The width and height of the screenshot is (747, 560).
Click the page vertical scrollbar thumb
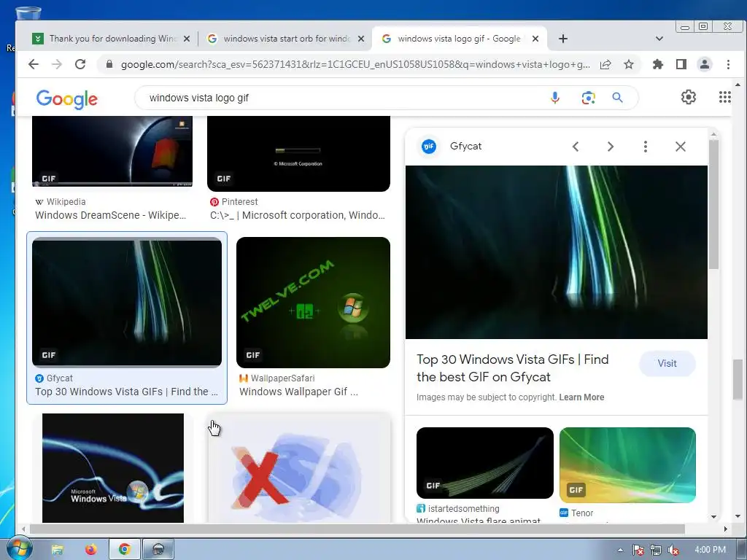[738, 379]
